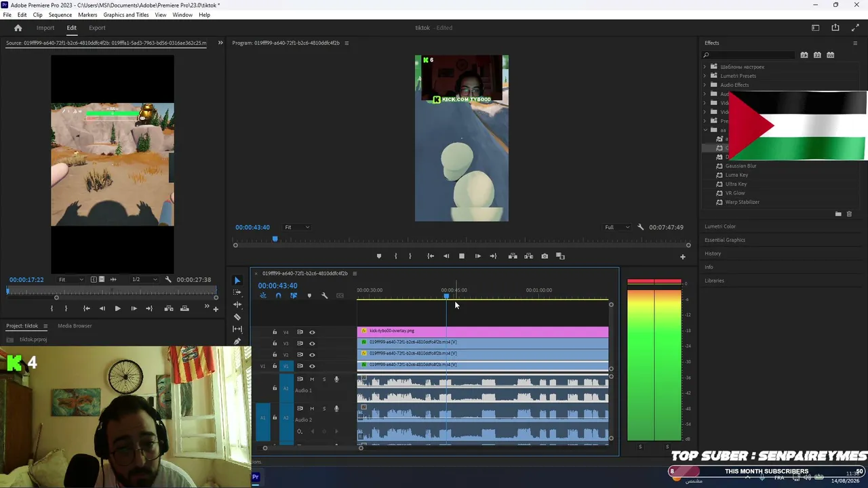Open the Home screen icon

click(x=18, y=28)
